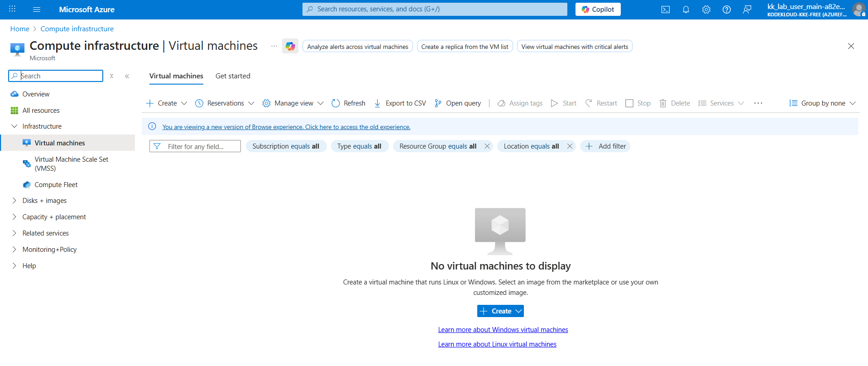Launch Cloud Shell from the top bar

click(666, 10)
